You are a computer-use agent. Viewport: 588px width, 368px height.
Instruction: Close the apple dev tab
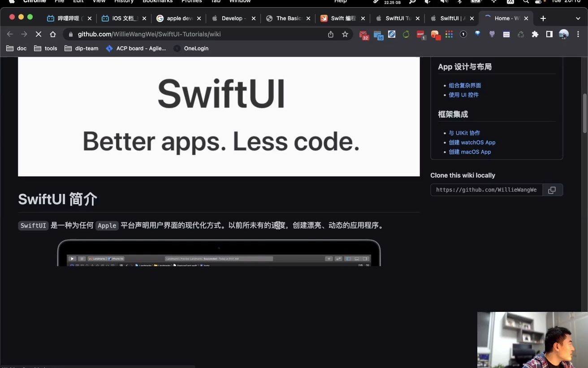coord(199,18)
